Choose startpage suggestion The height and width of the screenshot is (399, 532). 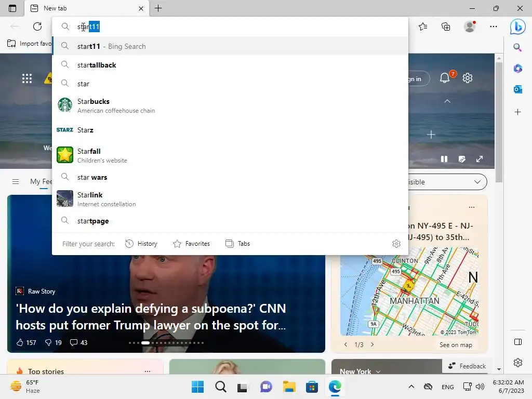230,221
